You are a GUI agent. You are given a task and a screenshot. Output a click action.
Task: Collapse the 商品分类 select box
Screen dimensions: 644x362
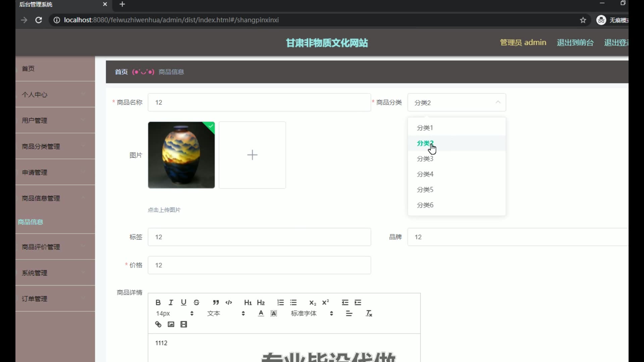pyautogui.click(x=457, y=103)
